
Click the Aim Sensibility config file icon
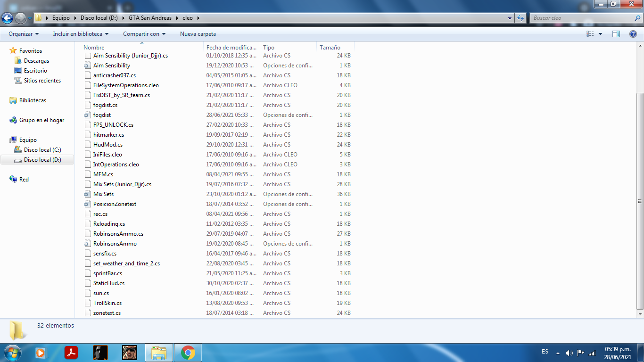[x=87, y=66]
